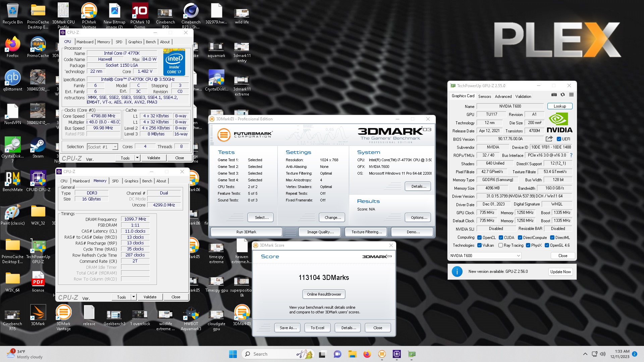Open the Advanced tab in GPU-Z
644x362 pixels.
pyautogui.click(x=503, y=97)
